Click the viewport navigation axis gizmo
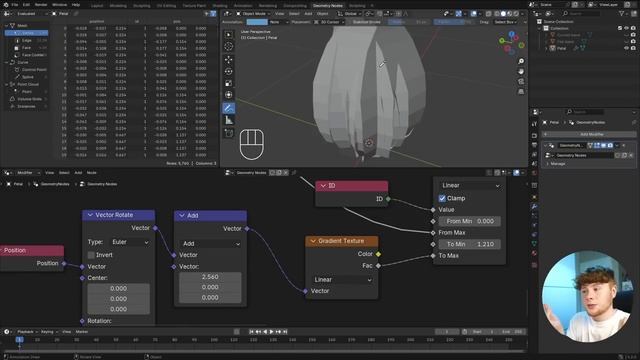640x360 pixels. (511, 42)
